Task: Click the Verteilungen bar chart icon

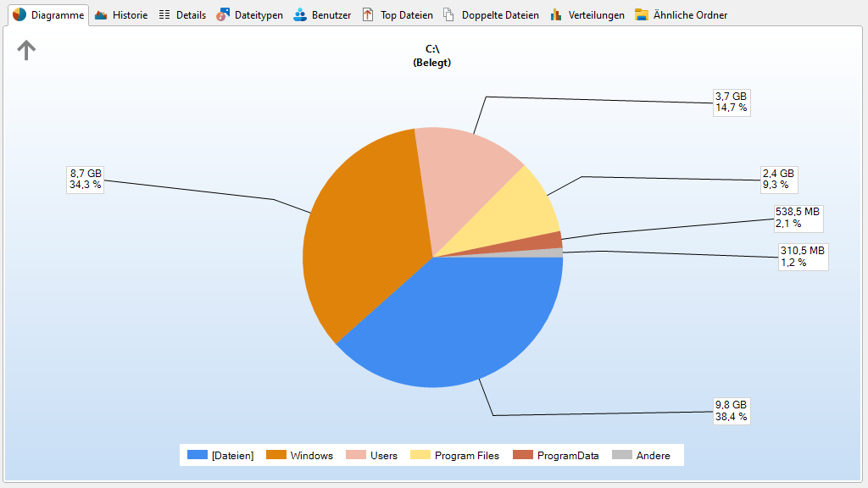Action: (556, 15)
